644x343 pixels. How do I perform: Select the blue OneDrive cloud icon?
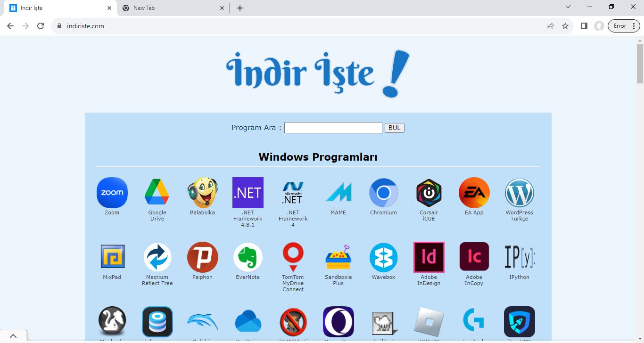click(x=248, y=322)
